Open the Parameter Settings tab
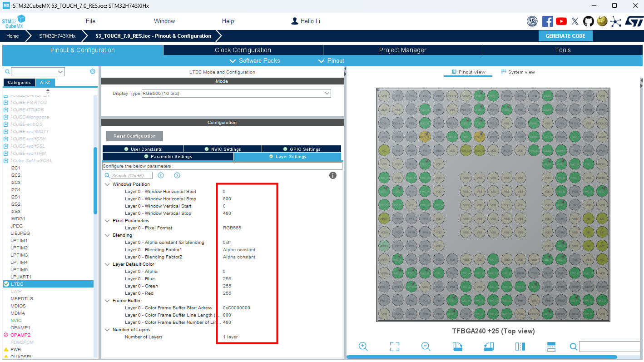 168,157
